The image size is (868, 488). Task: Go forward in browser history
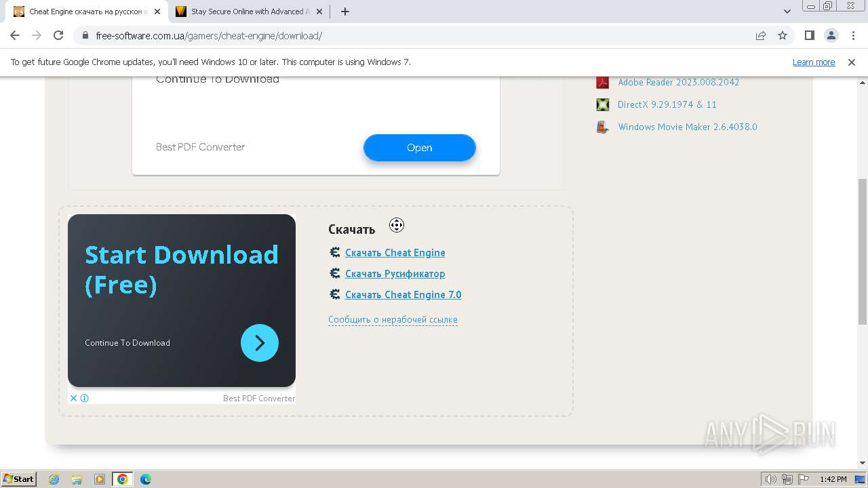click(x=37, y=35)
